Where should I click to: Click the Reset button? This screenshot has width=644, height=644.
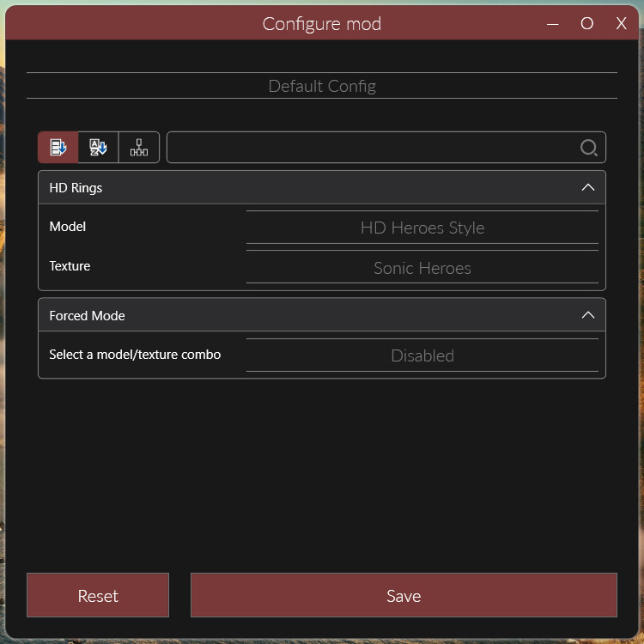(x=98, y=595)
